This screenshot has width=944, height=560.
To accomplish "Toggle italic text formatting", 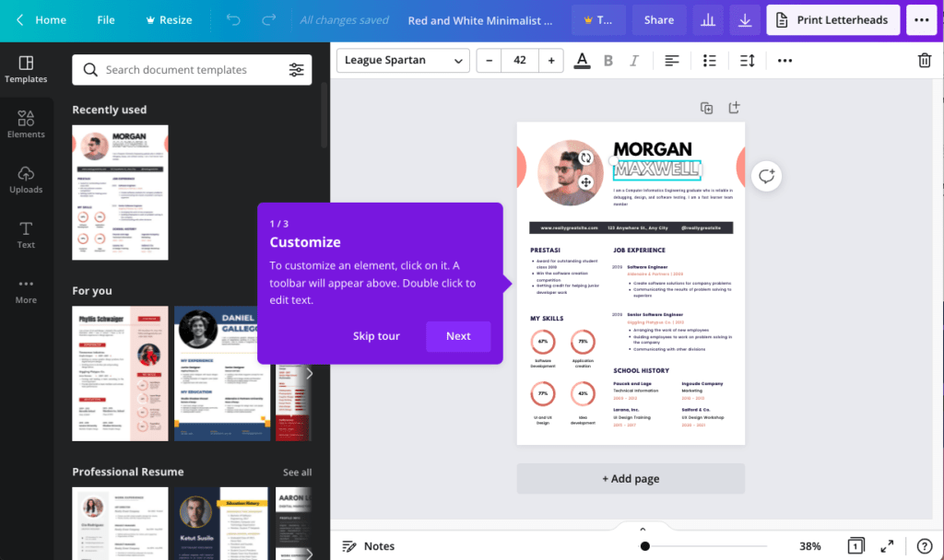I will [634, 61].
